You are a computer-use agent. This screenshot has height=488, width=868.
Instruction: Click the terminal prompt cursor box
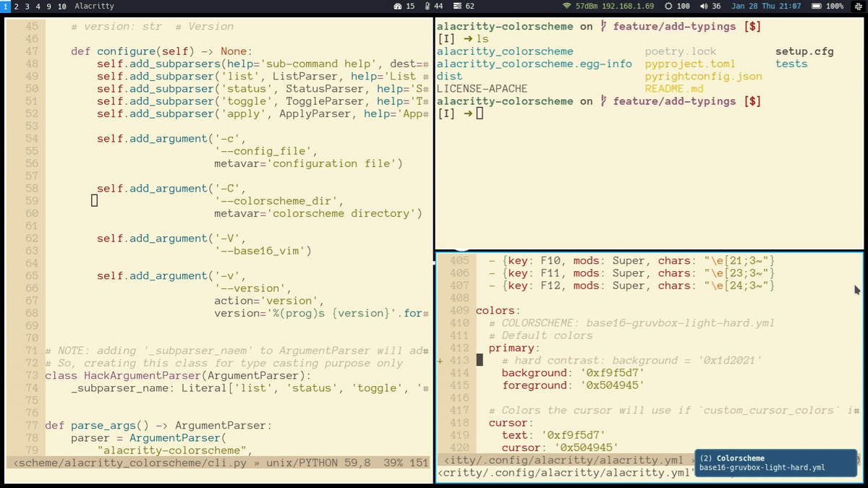point(480,114)
